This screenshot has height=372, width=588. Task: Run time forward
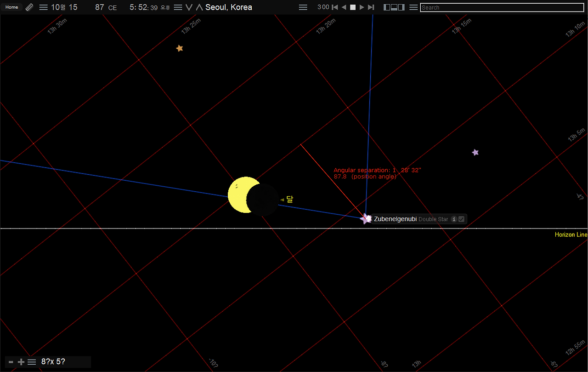[362, 7]
